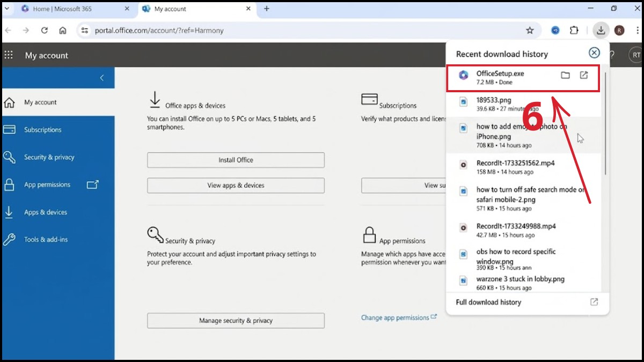This screenshot has height=362, width=644.
Task: Switch to the My account browser tab
Action: point(196,9)
